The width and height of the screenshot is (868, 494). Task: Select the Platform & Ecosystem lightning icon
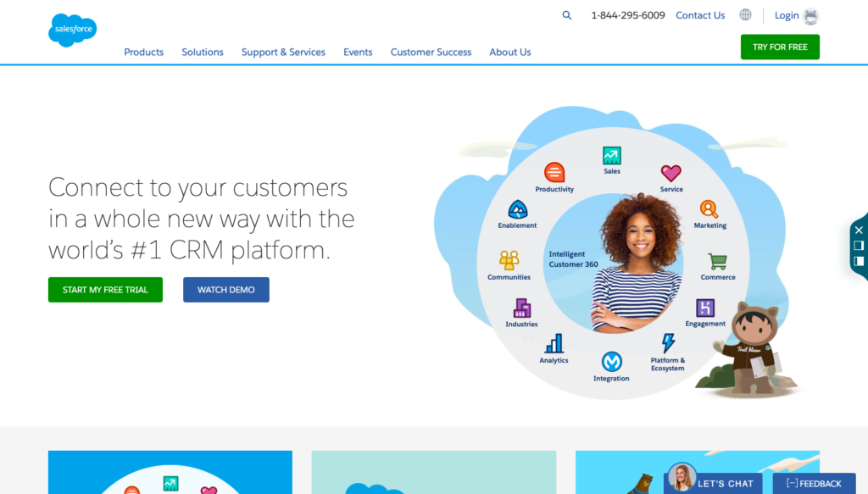click(668, 343)
